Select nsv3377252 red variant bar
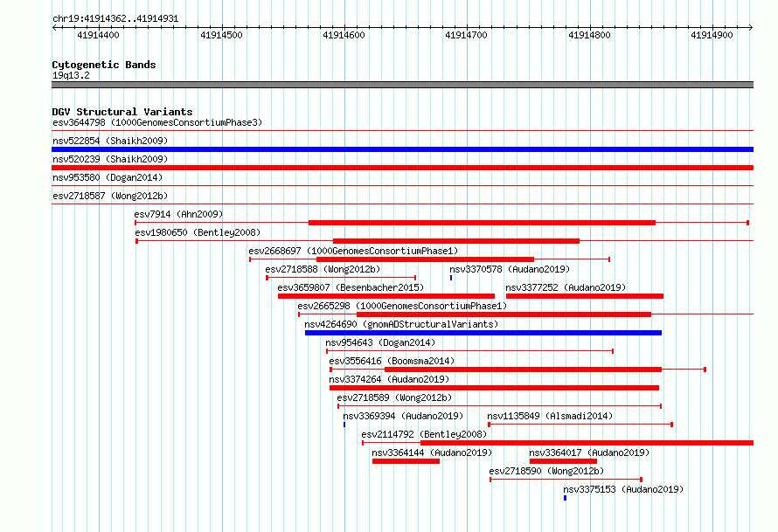778x532 pixels. pyautogui.click(x=585, y=296)
